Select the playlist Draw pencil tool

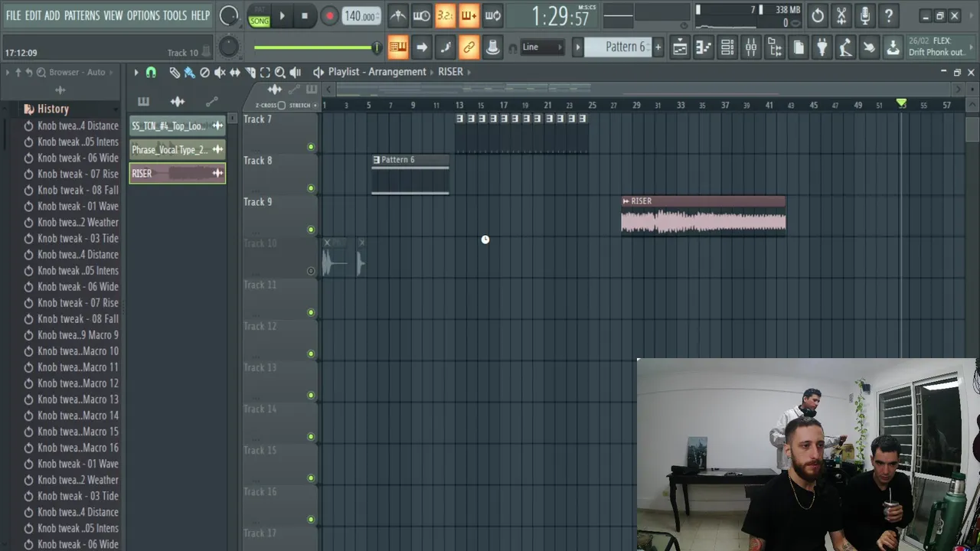175,72
